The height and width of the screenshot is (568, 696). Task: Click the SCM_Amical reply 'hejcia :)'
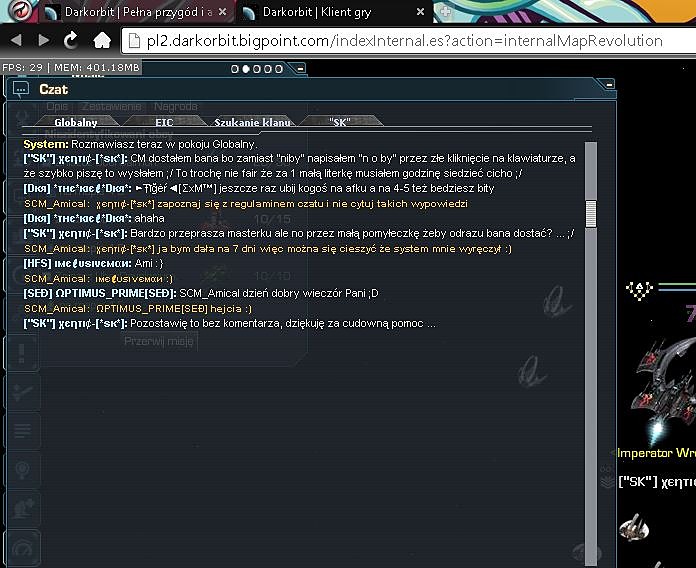(138, 308)
